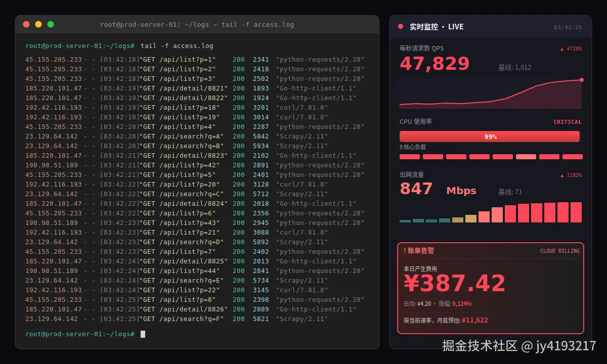Toggle the first CPU core load indicator
This screenshot has height=364, width=607.
pyautogui.click(x=409, y=157)
